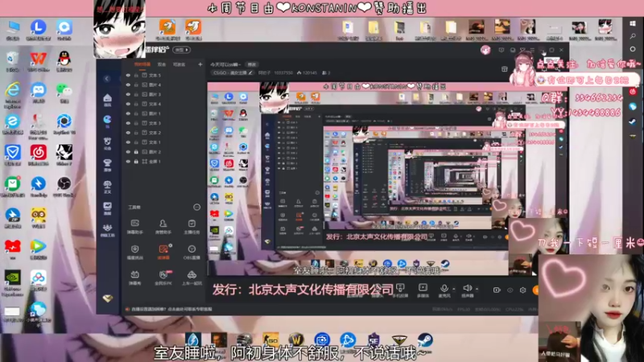
Task: Open the crown group tools sidebar icon
Action: pyautogui.click(x=107, y=228)
